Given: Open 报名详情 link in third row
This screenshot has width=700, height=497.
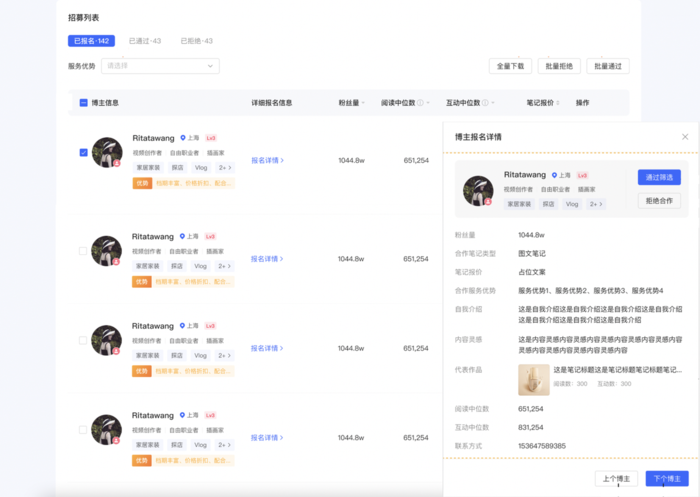Looking at the screenshot, I should point(267,348).
